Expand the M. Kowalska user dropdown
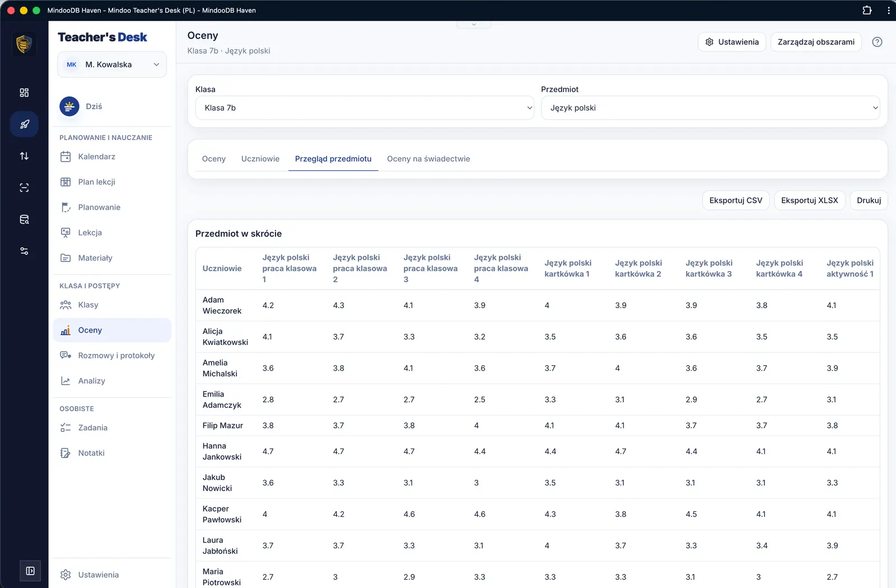 tap(112, 64)
